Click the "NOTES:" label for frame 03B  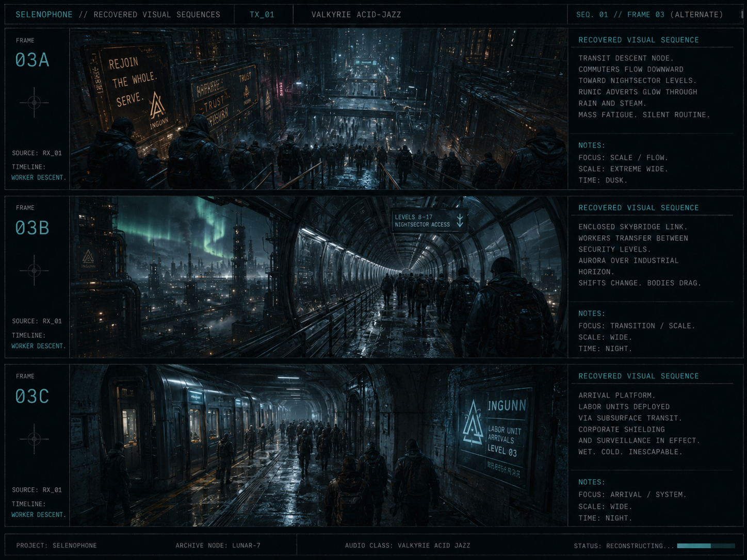click(592, 314)
